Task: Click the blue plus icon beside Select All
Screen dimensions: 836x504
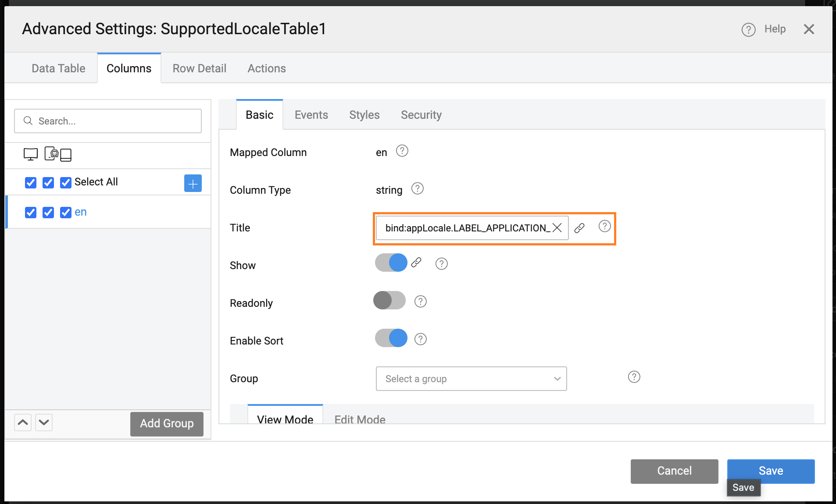Action: click(x=193, y=183)
